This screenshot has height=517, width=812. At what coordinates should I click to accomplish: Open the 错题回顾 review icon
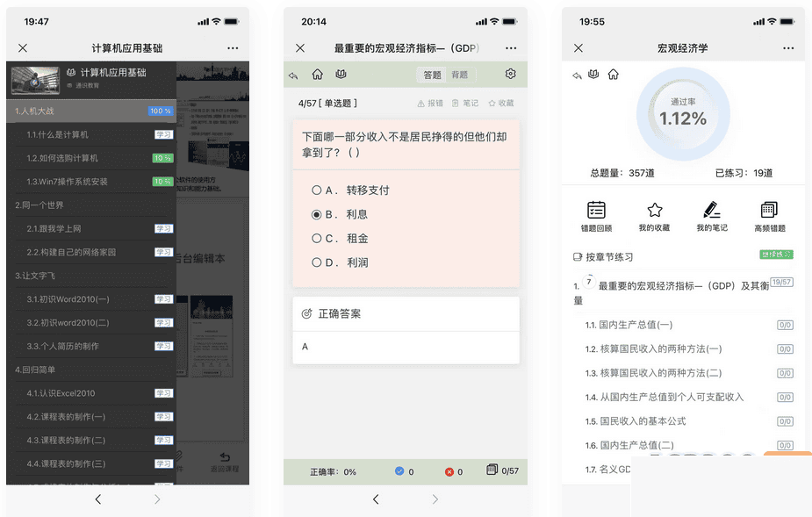[598, 215]
